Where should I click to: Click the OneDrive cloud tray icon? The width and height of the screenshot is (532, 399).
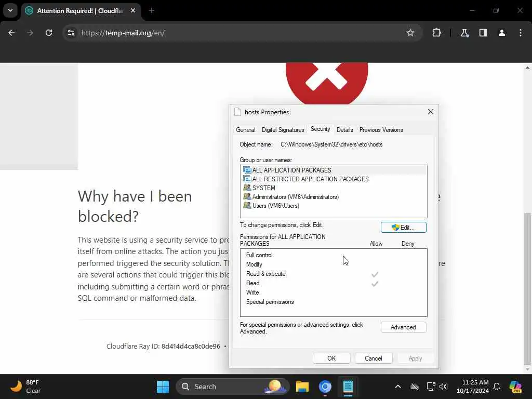[414, 387]
